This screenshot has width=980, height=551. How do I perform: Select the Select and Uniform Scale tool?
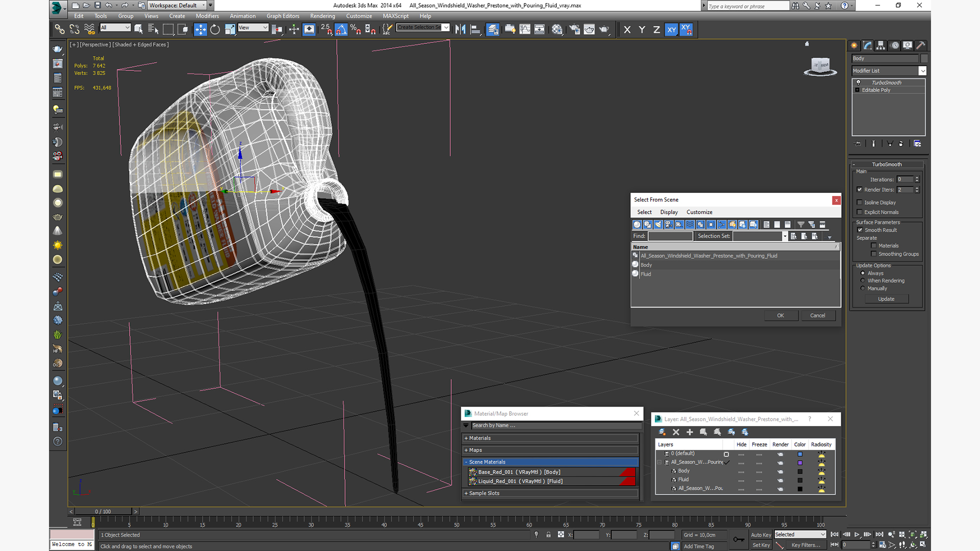click(x=230, y=30)
